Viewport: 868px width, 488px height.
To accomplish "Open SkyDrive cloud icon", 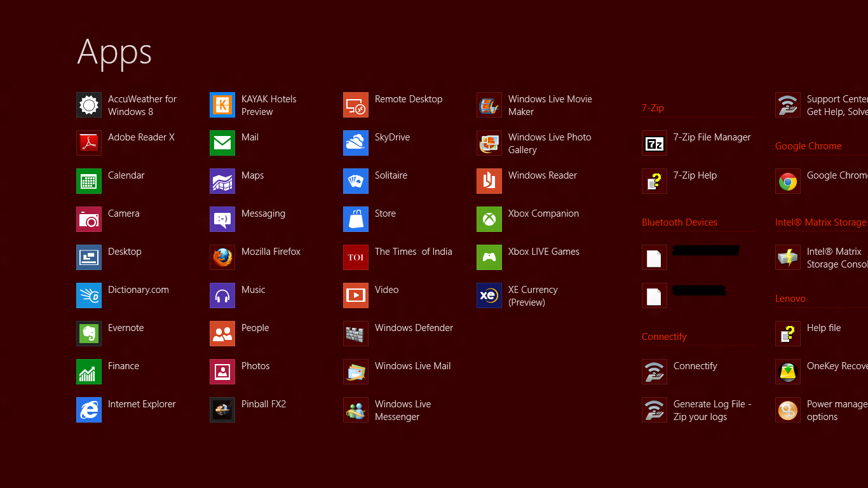I will coord(356,143).
